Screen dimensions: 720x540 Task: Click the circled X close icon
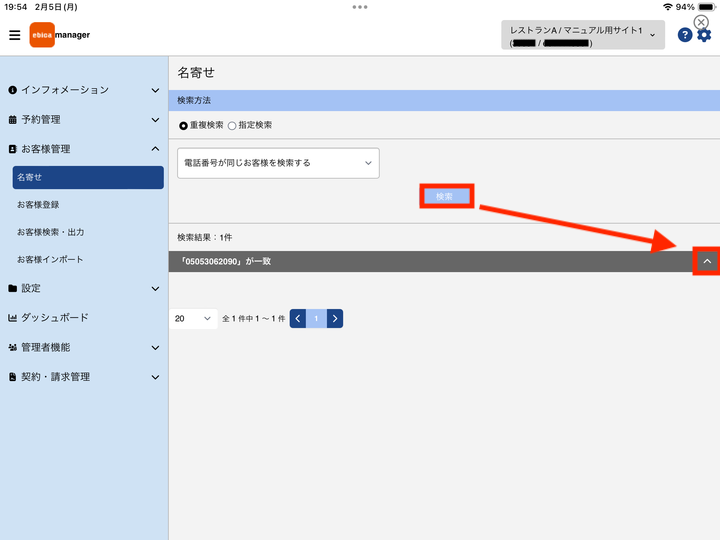point(701,22)
